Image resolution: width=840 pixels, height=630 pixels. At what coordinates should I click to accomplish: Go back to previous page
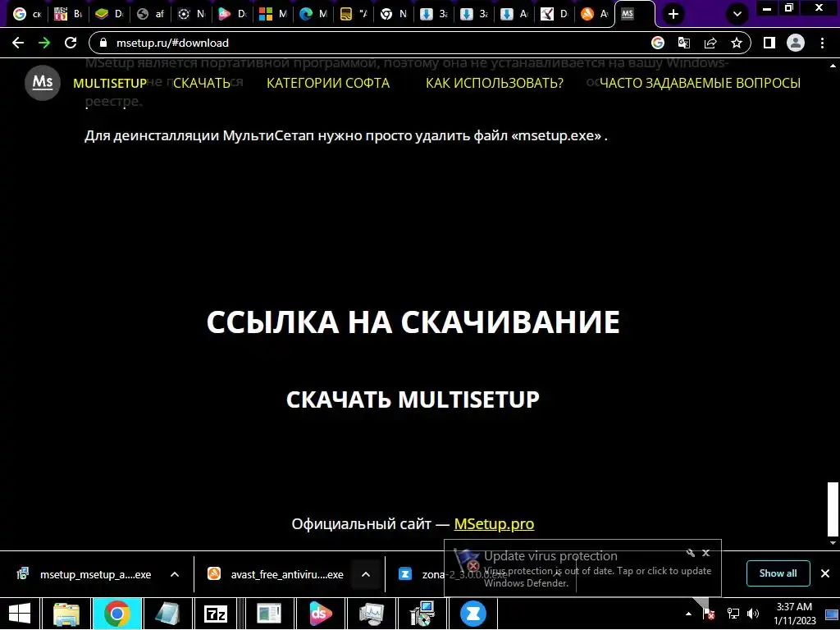click(18, 43)
